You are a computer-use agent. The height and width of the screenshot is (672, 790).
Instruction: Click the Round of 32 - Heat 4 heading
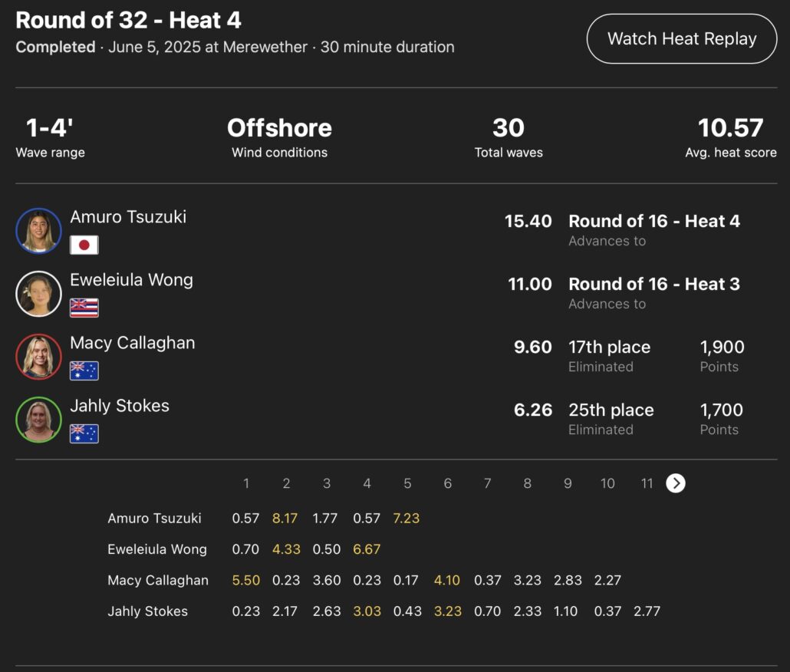point(129,20)
